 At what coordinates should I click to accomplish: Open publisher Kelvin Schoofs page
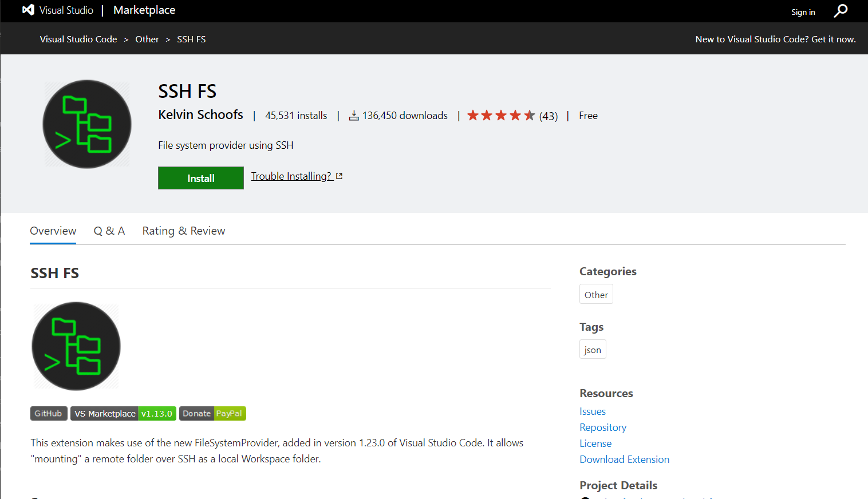coord(200,114)
